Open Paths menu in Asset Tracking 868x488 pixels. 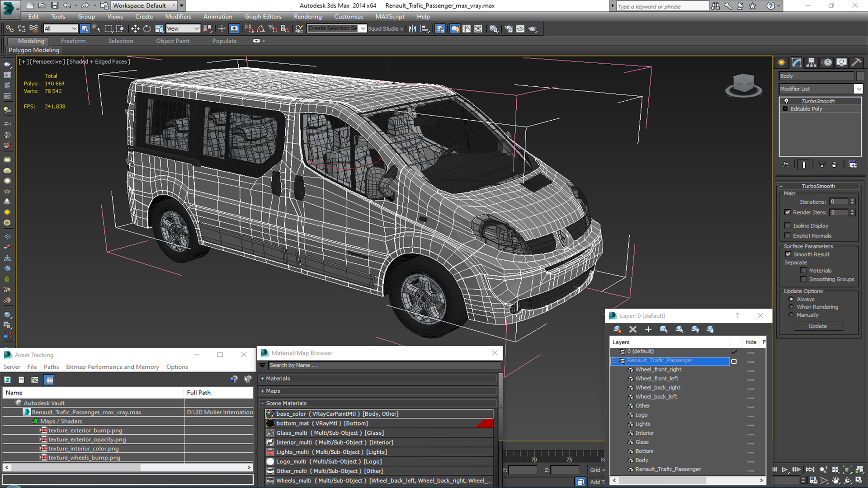51,367
